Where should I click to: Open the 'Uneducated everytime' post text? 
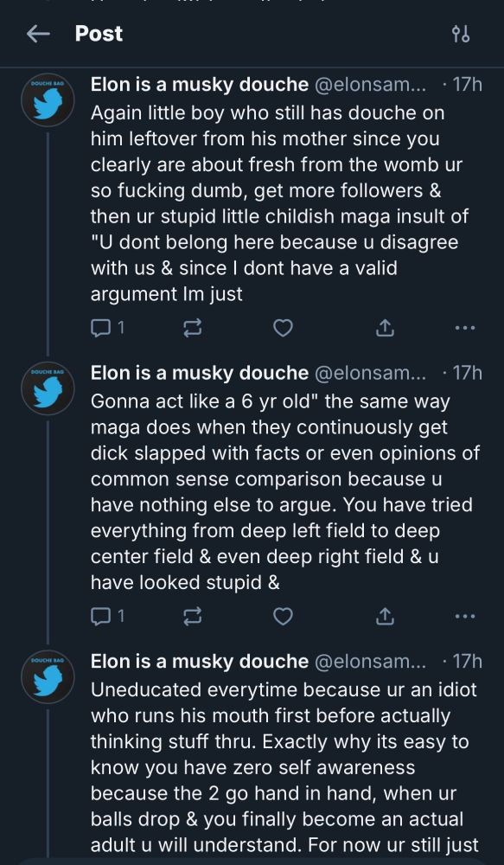(284, 766)
